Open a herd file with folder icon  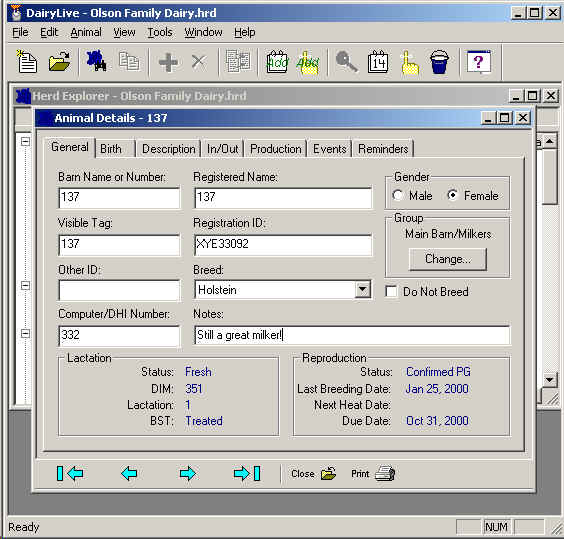click(x=59, y=62)
